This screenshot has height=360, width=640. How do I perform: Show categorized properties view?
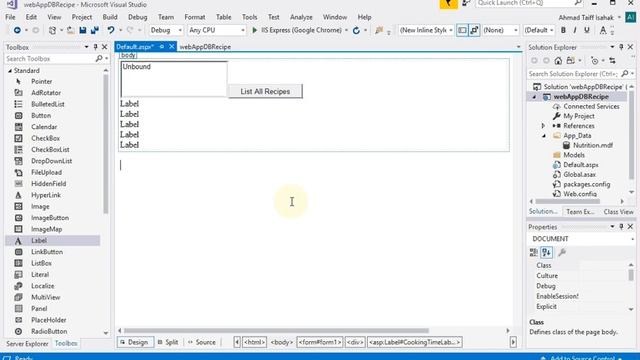click(x=533, y=253)
